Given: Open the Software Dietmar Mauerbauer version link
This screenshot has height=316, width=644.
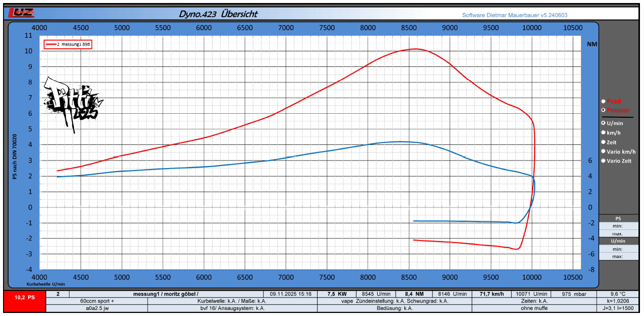Looking at the screenshot, I should coord(514,15).
